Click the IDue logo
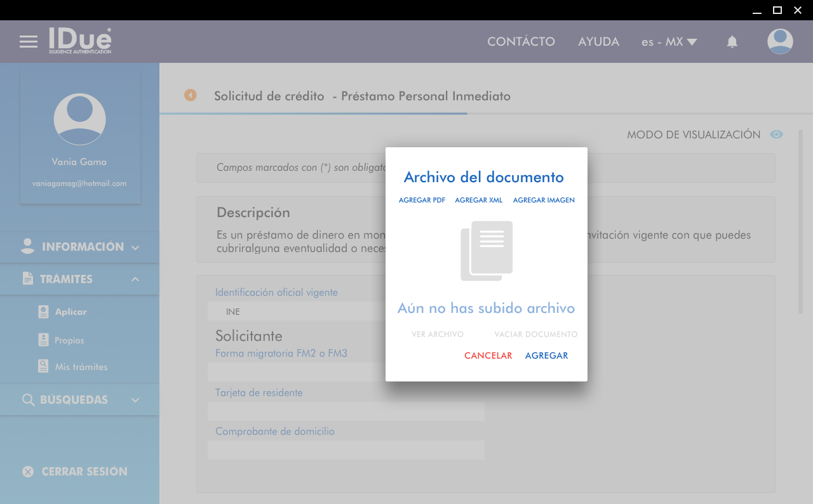 click(80, 41)
